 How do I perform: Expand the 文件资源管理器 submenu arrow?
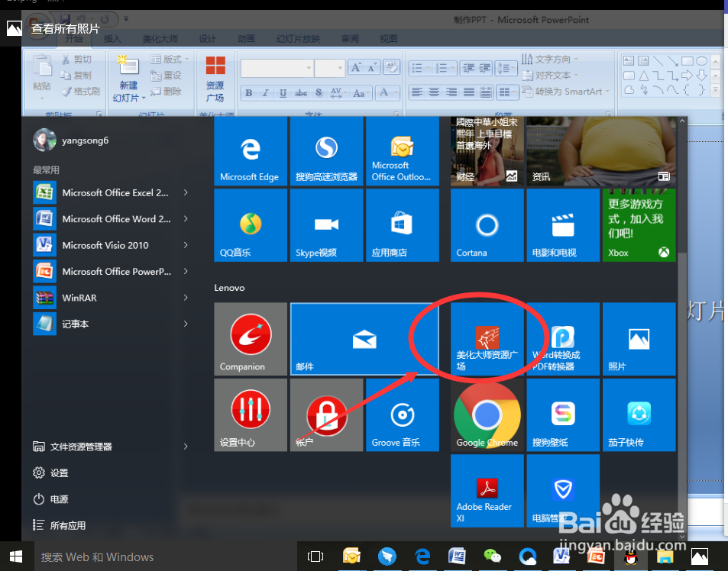pyautogui.click(x=186, y=447)
